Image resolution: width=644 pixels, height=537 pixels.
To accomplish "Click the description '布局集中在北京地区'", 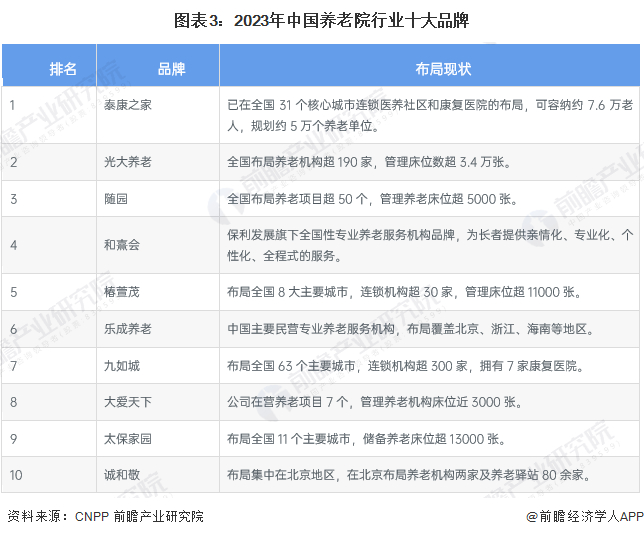I will (409, 475).
